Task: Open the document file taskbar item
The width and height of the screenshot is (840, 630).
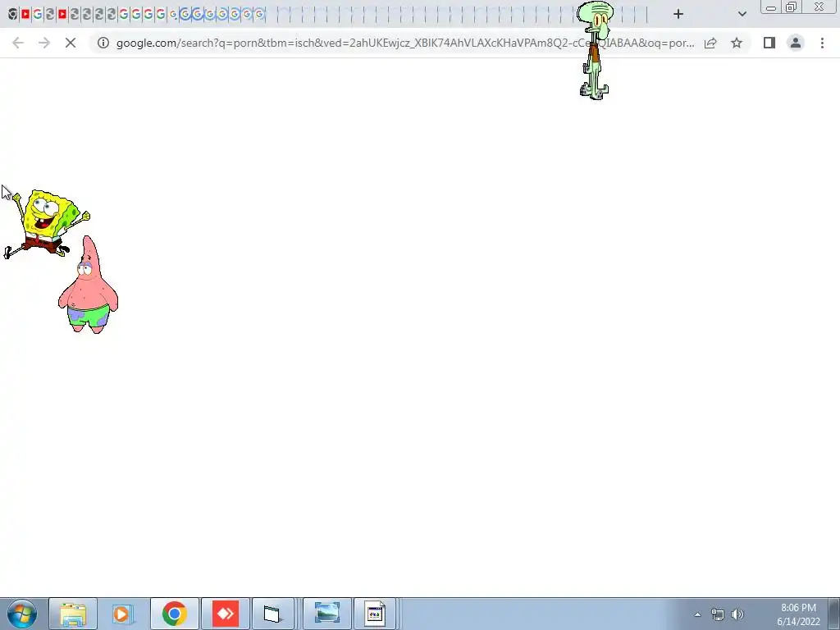Action: tap(375, 614)
